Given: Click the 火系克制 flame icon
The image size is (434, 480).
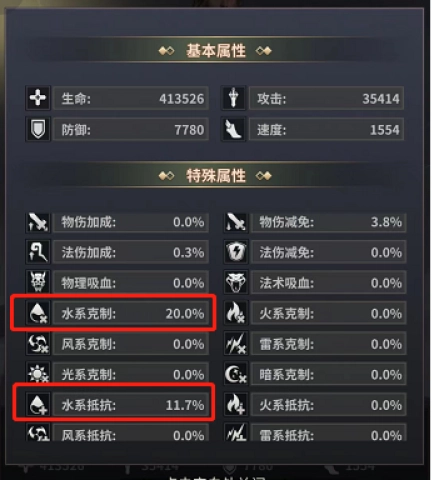Looking at the screenshot, I should tap(236, 313).
